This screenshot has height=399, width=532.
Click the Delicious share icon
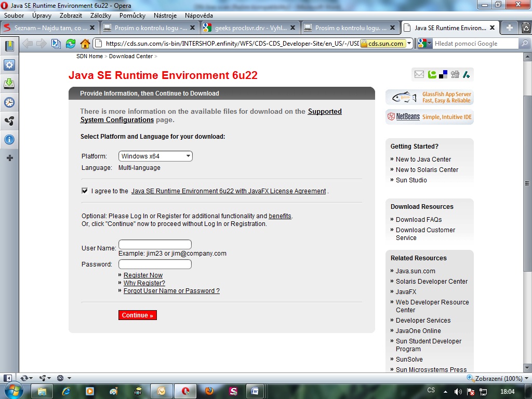[443, 74]
